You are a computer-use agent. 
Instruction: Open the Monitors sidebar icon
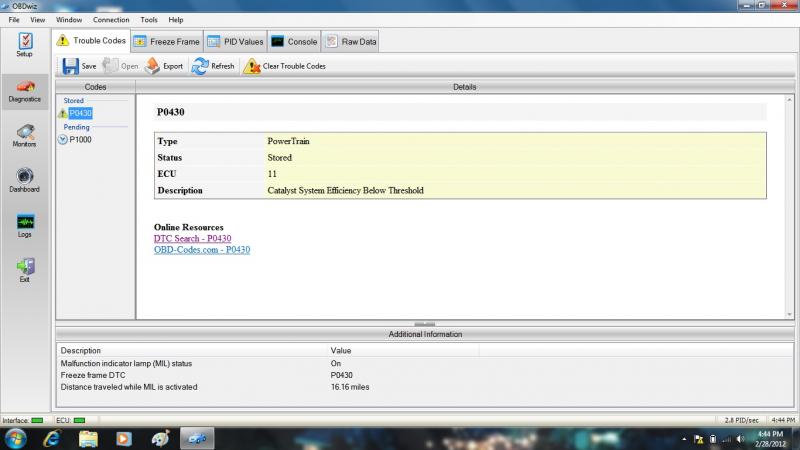point(24,134)
